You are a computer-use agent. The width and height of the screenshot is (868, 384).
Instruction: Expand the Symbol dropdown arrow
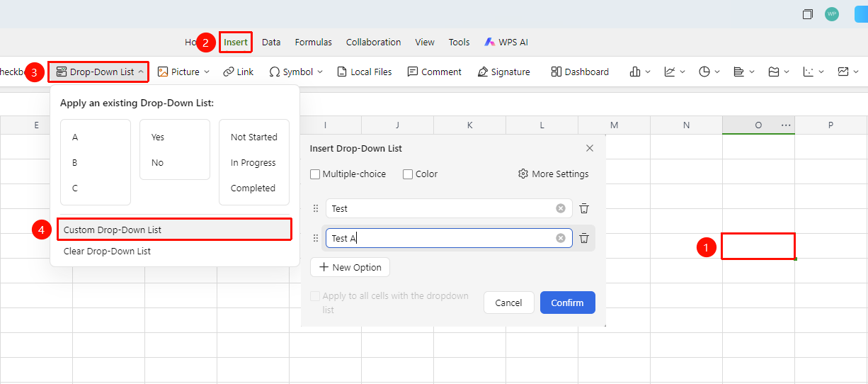click(320, 72)
